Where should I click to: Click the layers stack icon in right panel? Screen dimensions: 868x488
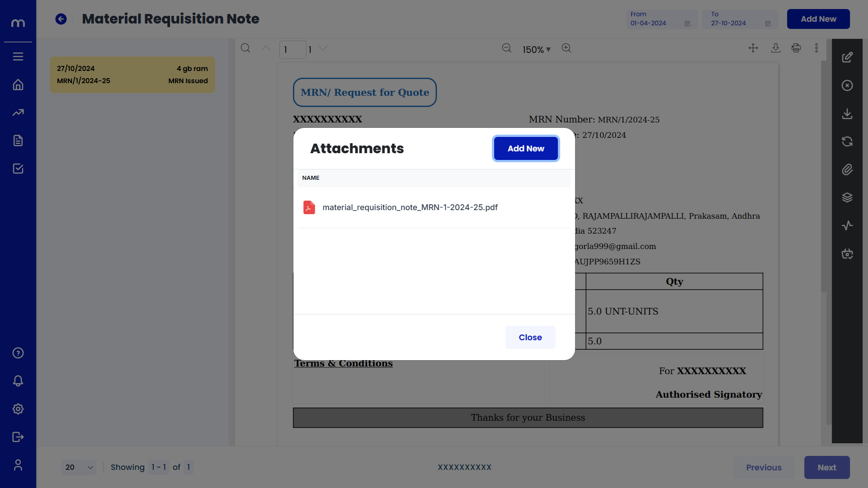(847, 197)
